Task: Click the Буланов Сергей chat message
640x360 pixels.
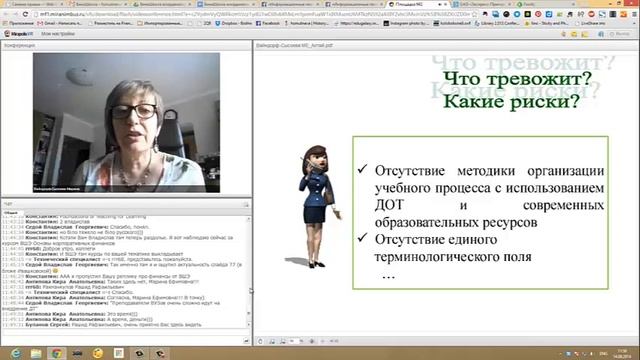Action: 102,324
